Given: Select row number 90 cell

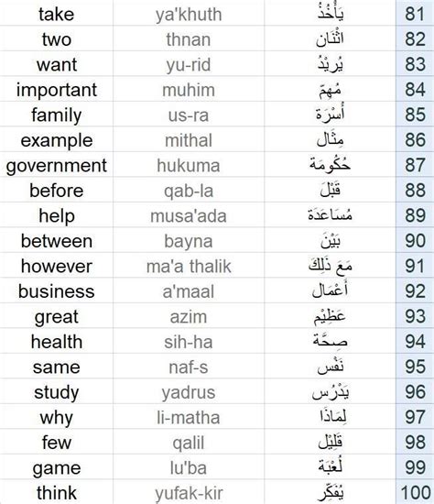Looking at the screenshot, I should coord(415,240).
